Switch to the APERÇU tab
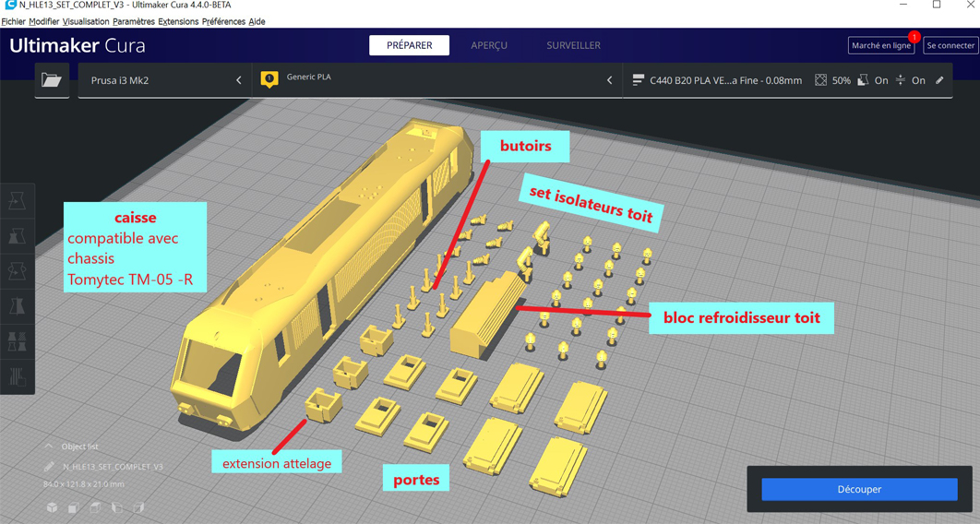 pyautogui.click(x=489, y=45)
